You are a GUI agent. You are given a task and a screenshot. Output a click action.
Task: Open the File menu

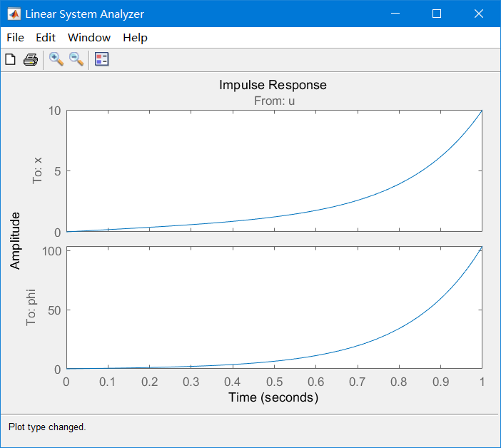(15, 38)
